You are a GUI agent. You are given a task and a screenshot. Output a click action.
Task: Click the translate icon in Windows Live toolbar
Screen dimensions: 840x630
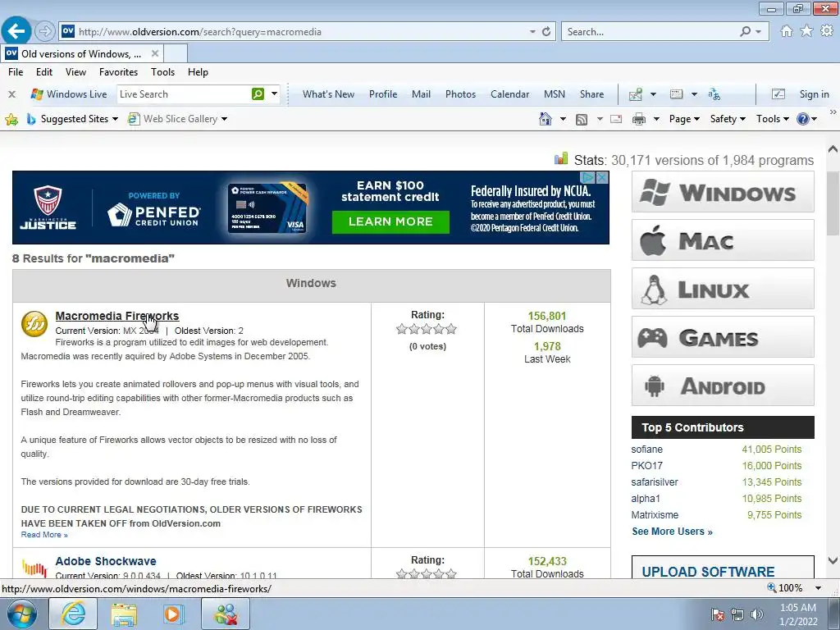pyautogui.click(x=714, y=94)
